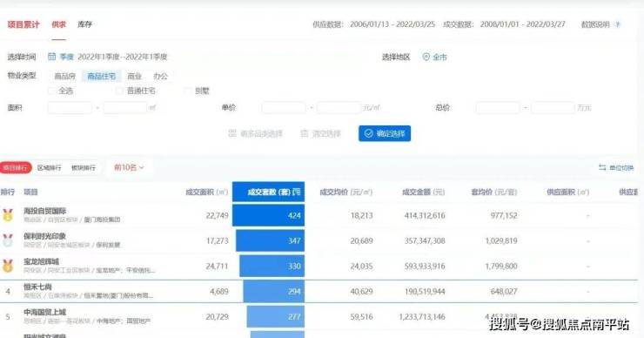
Task: Click the 24,035 average price cell
Action: click(x=361, y=267)
